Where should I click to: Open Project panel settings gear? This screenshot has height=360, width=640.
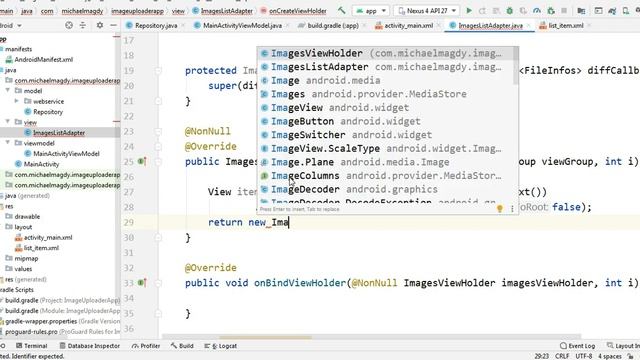tap(100, 25)
